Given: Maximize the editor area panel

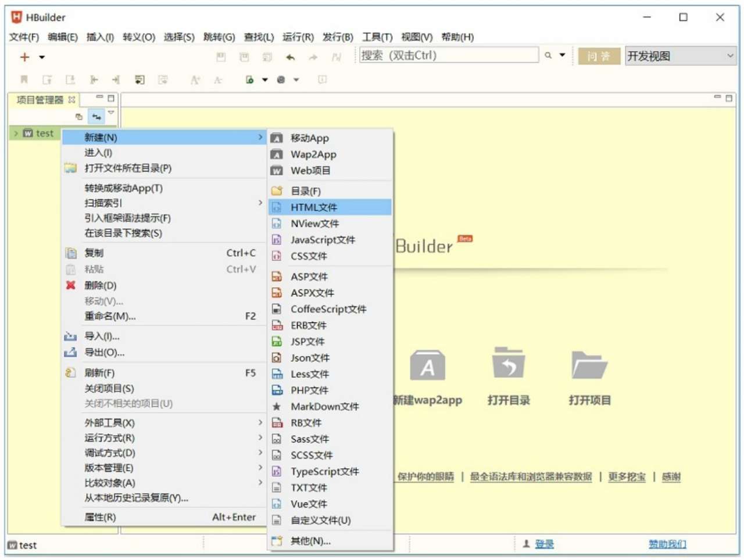Looking at the screenshot, I should pyautogui.click(x=729, y=98).
